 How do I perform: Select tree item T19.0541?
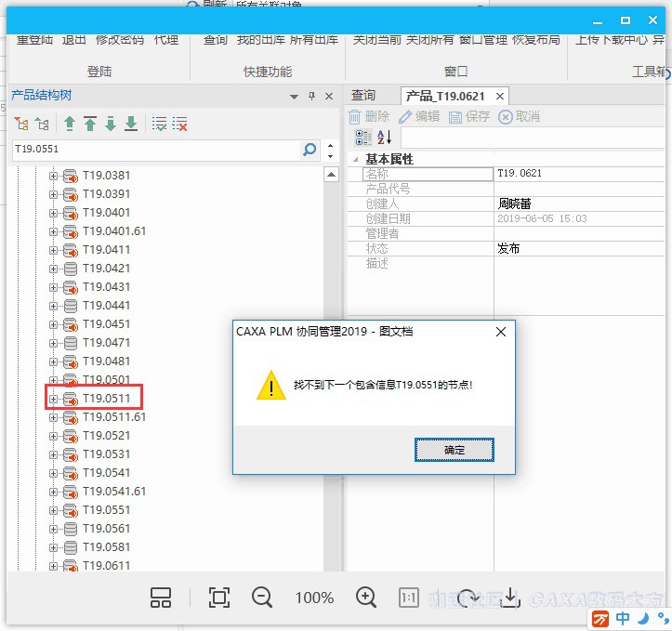tap(106, 473)
